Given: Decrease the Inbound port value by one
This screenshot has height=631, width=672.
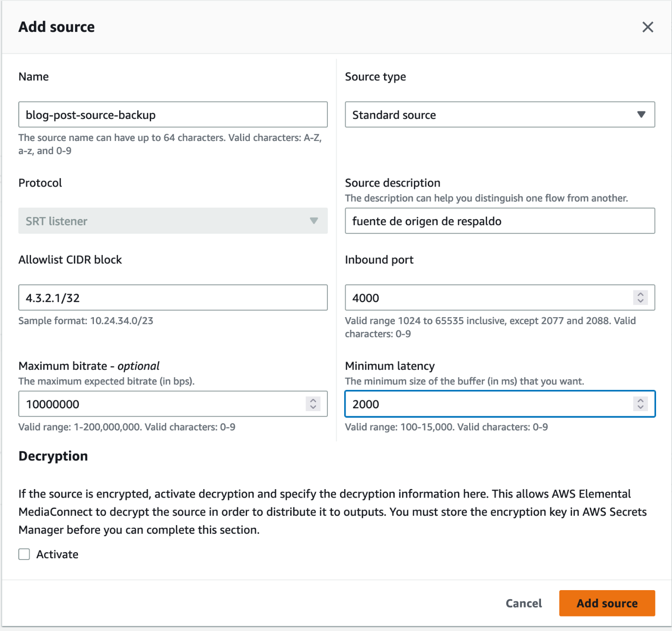Looking at the screenshot, I should click(x=641, y=301).
